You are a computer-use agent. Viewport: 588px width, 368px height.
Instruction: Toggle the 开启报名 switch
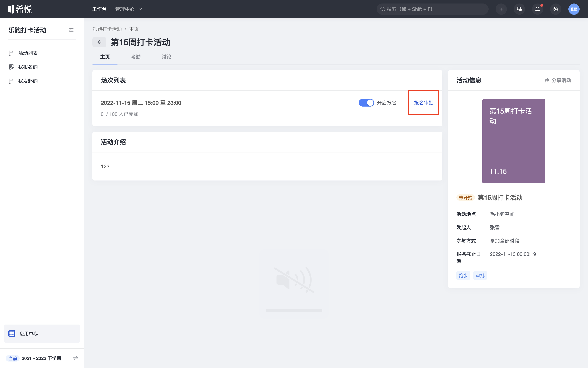(x=366, y=103)
